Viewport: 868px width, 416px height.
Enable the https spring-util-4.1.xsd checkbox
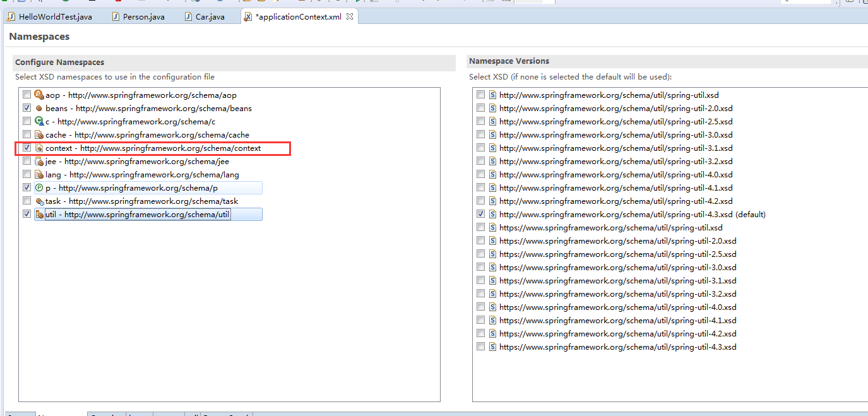(x=481, y=320)
